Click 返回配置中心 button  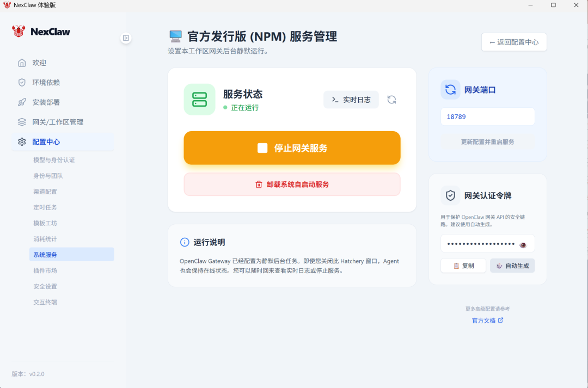pyautogui.click(x=514, y=42)
